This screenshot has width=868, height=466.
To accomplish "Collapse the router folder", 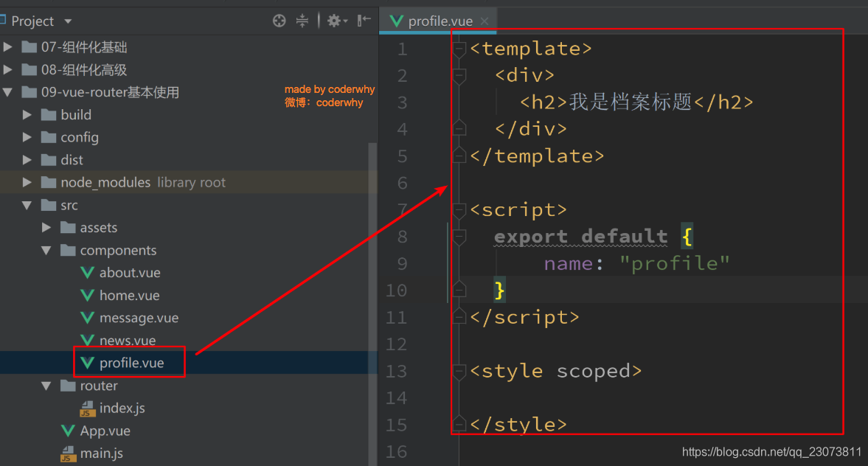I will pyautogui.click(x=46, y=386).
